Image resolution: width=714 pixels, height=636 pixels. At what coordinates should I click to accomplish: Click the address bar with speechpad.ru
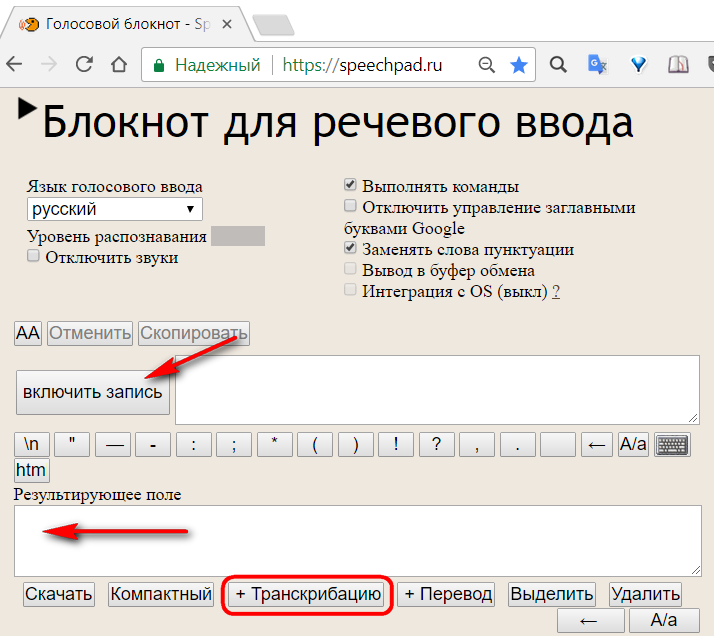338,65
